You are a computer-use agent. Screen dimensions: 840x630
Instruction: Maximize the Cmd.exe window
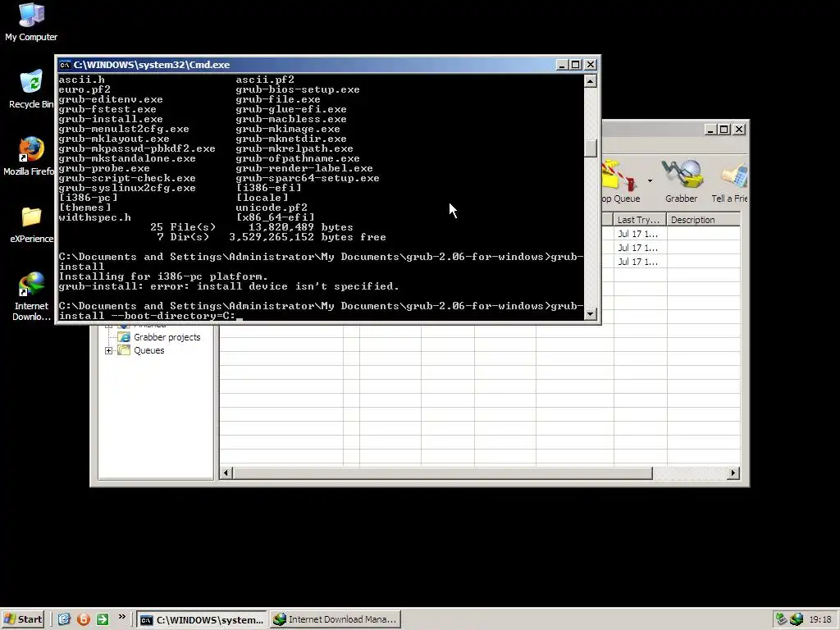pyautogui.click(x=575, y=65)
